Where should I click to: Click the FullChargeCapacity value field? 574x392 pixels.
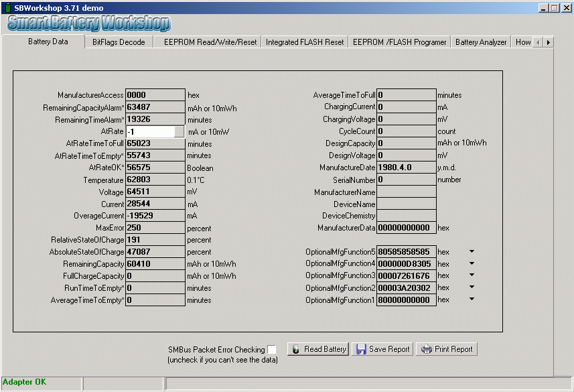(x=155, y=276)
